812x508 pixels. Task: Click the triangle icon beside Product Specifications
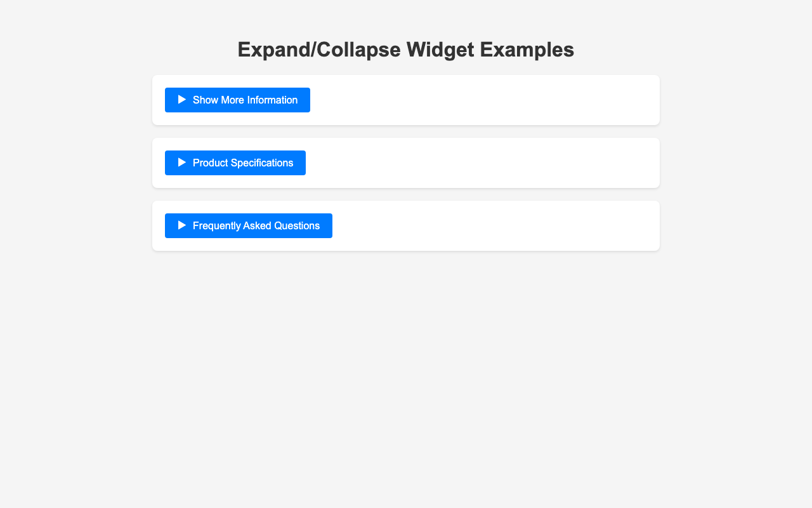(182, 163)
